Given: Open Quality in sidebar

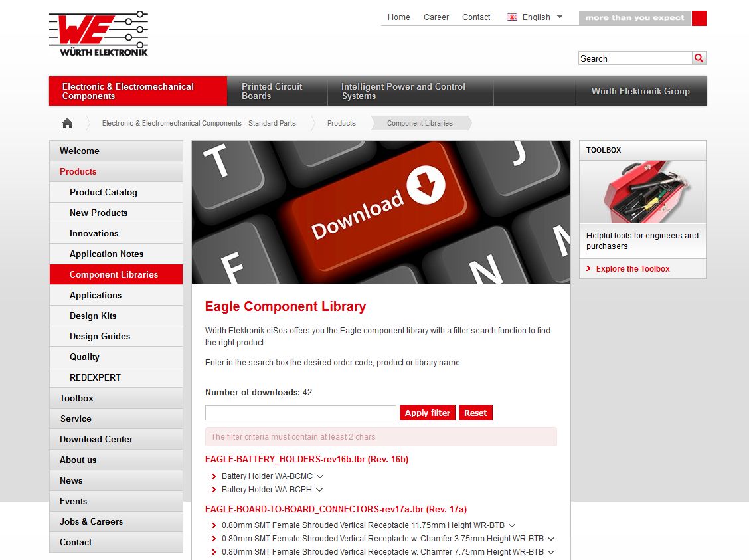Looking at the screenshot, I should (116, 357).
